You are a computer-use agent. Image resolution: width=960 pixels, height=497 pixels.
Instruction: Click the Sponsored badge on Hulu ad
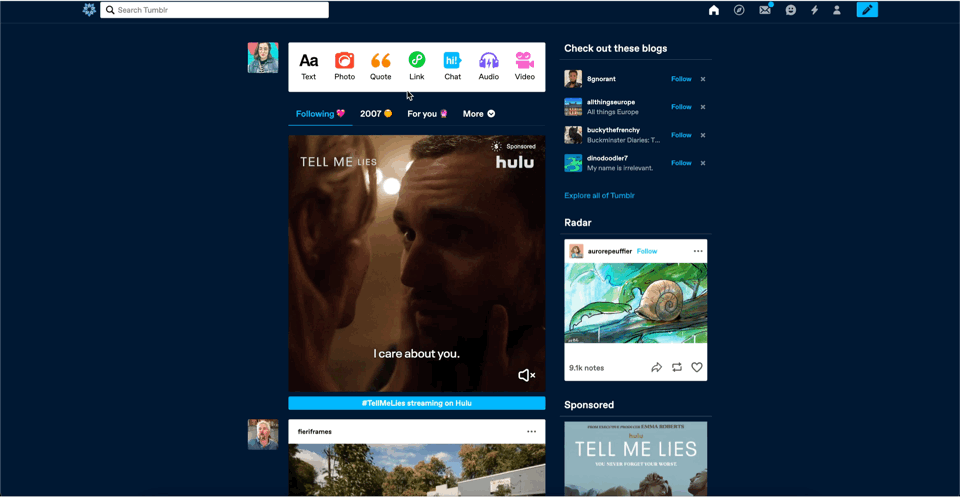click(x=514, y=146)
